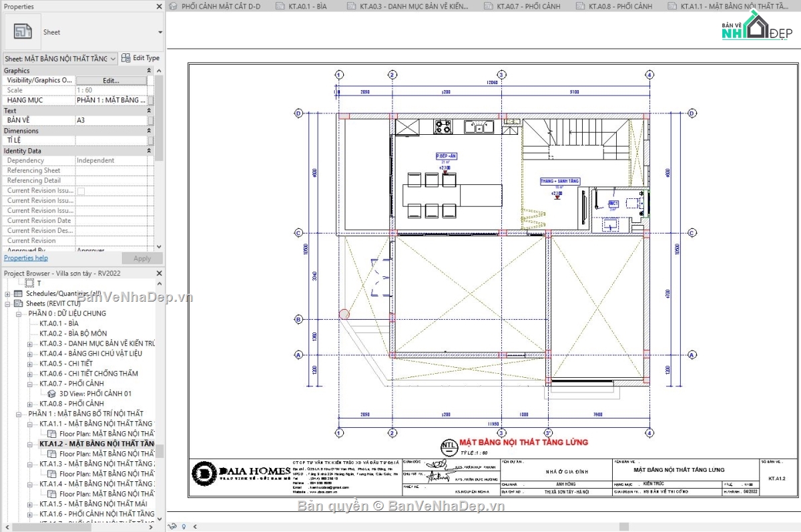The image size is (801, 532).
Task: Open the Properties help link
Action: [x=26, y=258]
